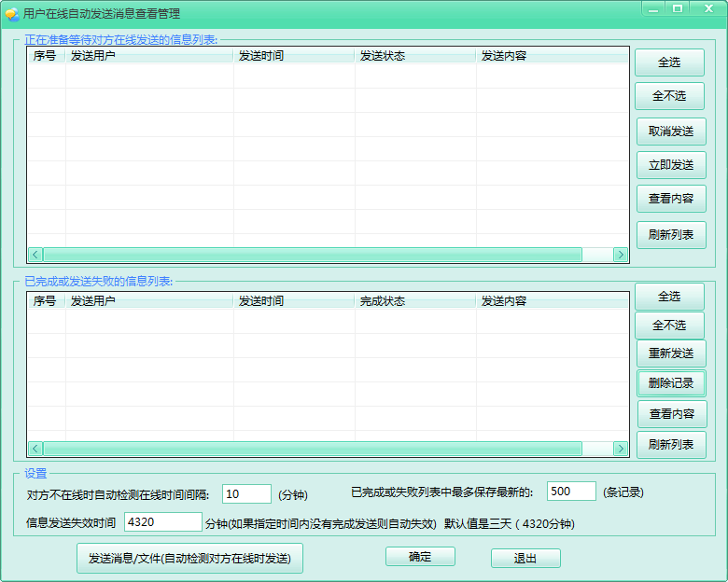Click left scroll arrow of the completed list
This screenshot has width=728, height=582.
coord(35,449)
